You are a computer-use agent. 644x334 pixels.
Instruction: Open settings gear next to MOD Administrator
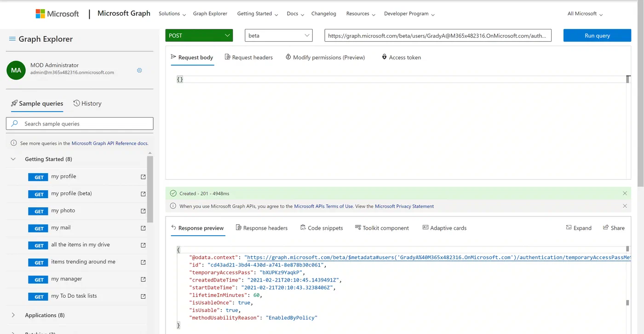[x=139, y=70]
